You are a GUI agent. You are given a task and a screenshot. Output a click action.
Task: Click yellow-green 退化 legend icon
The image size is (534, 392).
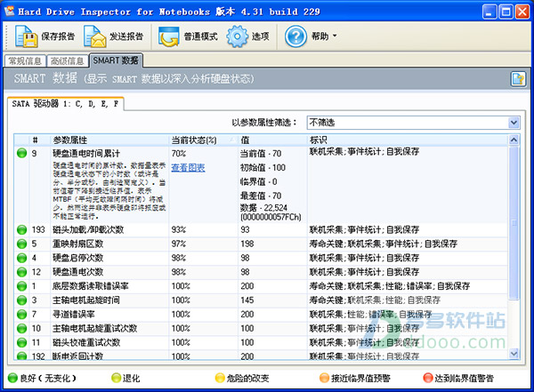(116, 378)
